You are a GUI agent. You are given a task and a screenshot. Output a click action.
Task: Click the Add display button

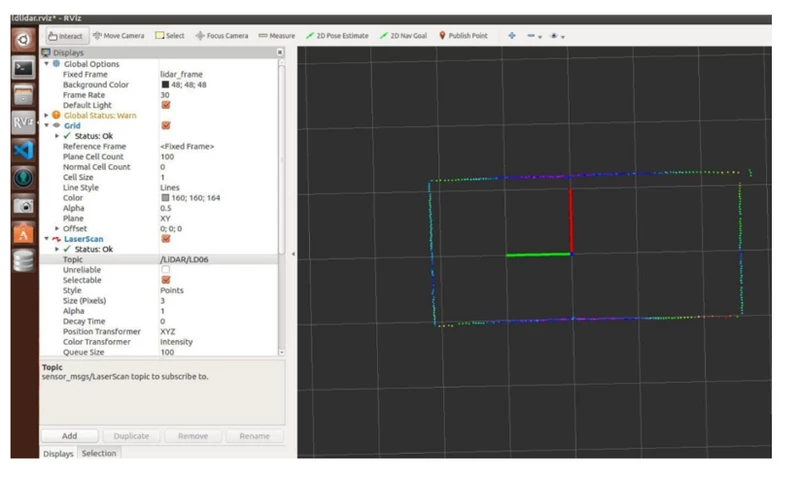click(x=69, y=436)
